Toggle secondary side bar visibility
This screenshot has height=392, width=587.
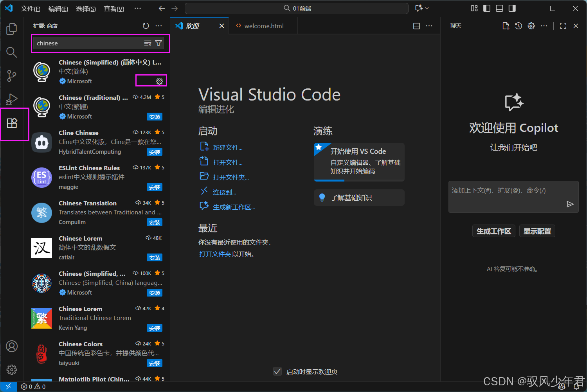pyautogui.click(x=512, y=8)
